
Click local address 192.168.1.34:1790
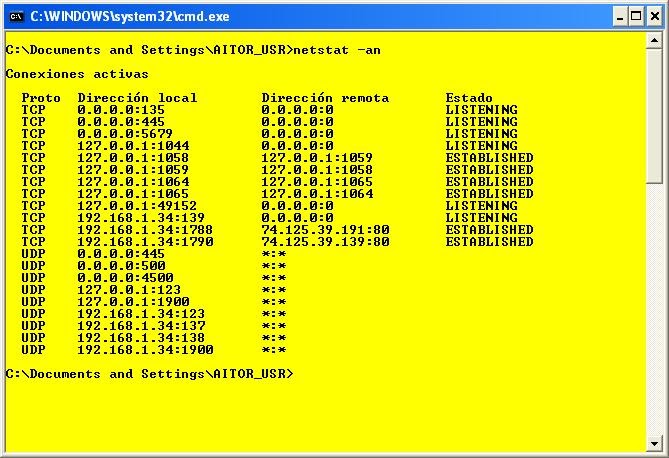[x=145, y=241]
